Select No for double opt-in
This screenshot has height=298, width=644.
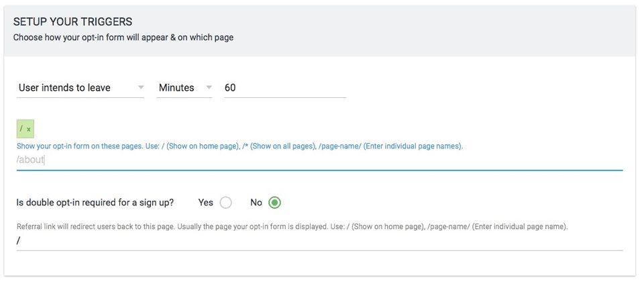[x=274, y=203]
